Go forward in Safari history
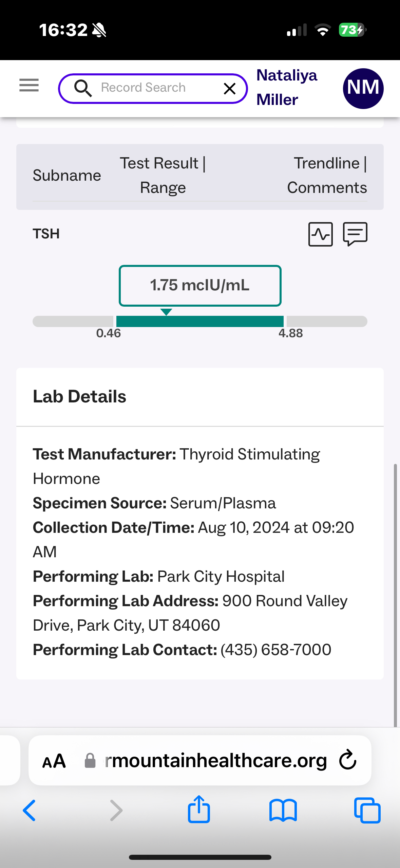Viewport: 400px width, 868px height. tap(116, 810)
